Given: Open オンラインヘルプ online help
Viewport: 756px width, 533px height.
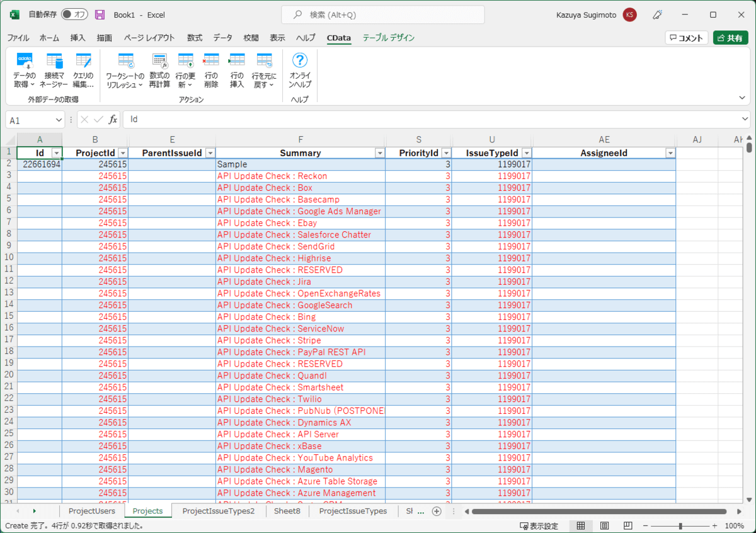Looking at the screenshot, I should point(300,62).
